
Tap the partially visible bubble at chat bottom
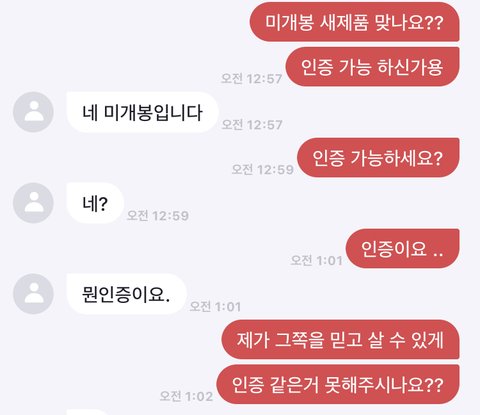point(87,412)
